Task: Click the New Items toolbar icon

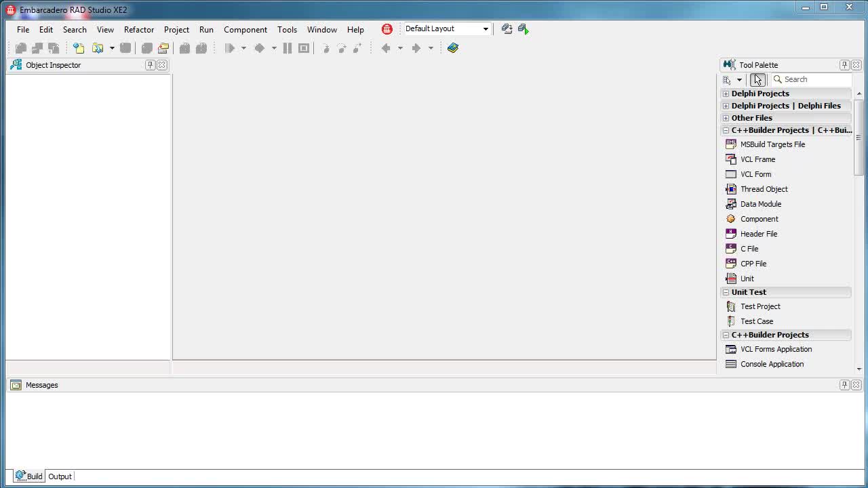Action: [x=79, y=48]
